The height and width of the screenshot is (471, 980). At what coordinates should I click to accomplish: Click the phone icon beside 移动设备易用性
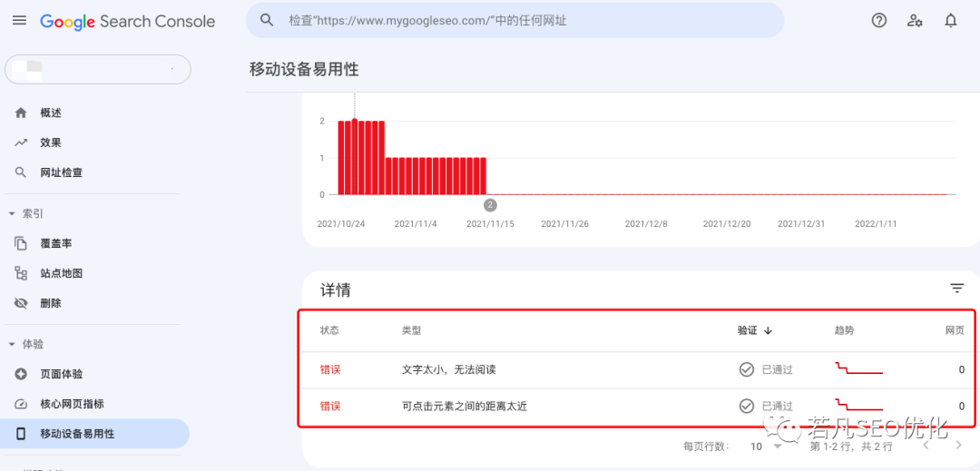pos(21,434)
